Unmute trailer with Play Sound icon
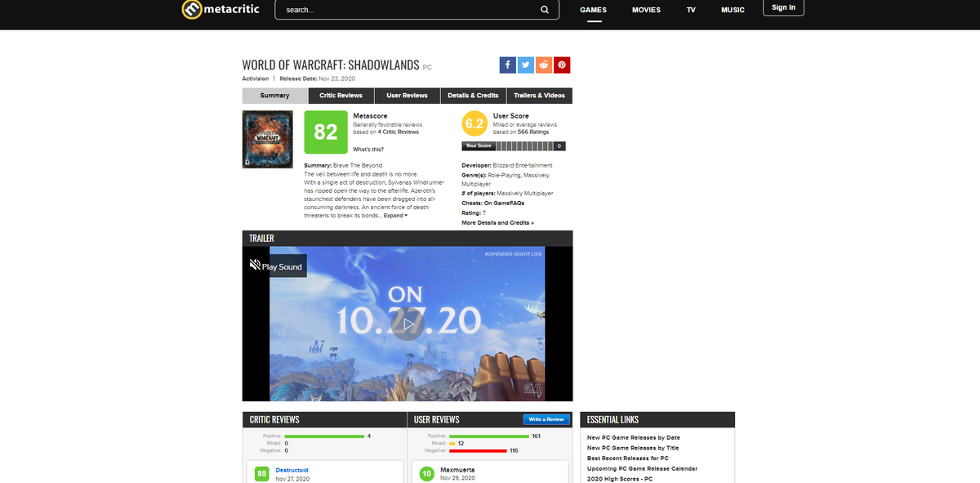Viewport: 980px width, 483px height. pyautogui.click(x=255, y=266)
